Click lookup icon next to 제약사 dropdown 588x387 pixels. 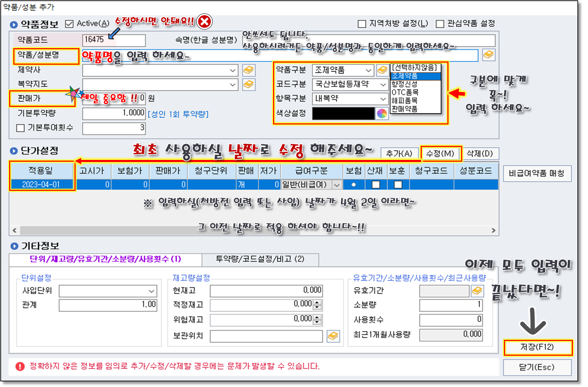248,70
